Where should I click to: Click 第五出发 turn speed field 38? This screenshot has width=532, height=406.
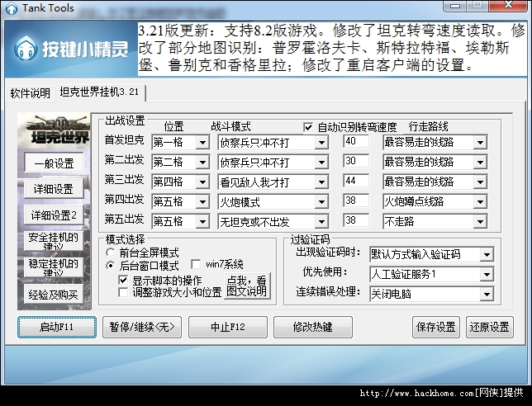tap(356, 220)
